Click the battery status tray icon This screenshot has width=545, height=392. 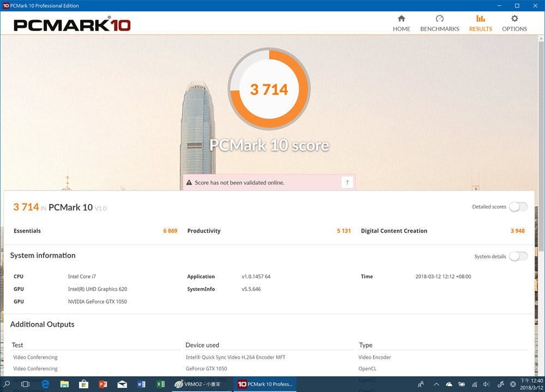[462, 384]
